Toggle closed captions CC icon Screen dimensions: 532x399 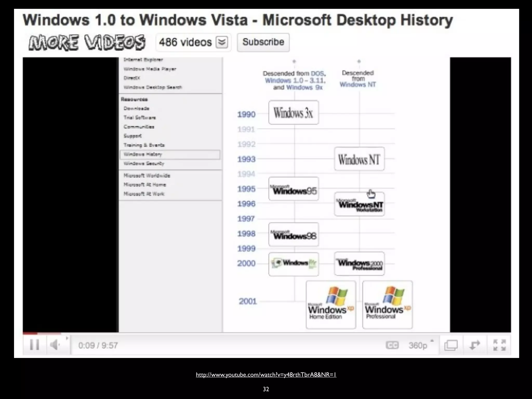pos(392,345)
